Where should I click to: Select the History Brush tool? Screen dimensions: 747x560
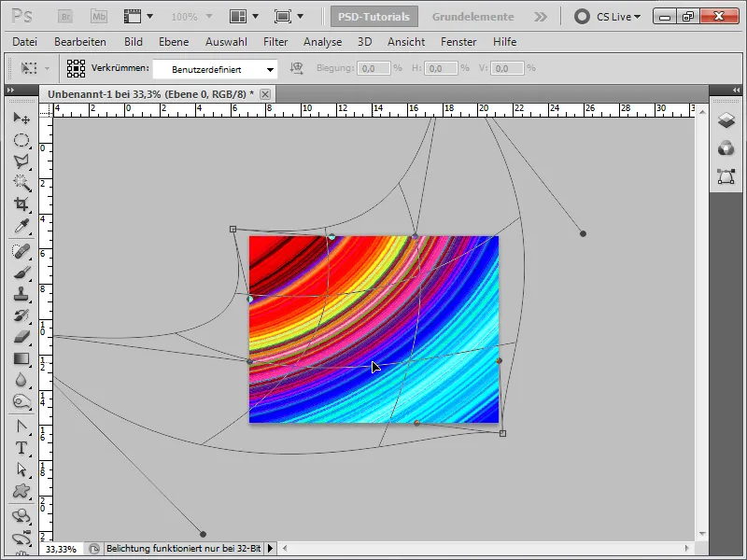[21, 315]
